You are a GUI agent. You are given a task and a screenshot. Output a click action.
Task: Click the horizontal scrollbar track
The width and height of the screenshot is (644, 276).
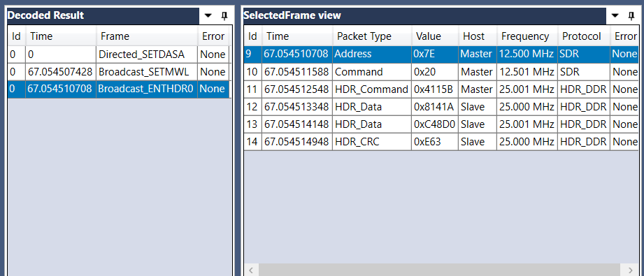[441, 270]
